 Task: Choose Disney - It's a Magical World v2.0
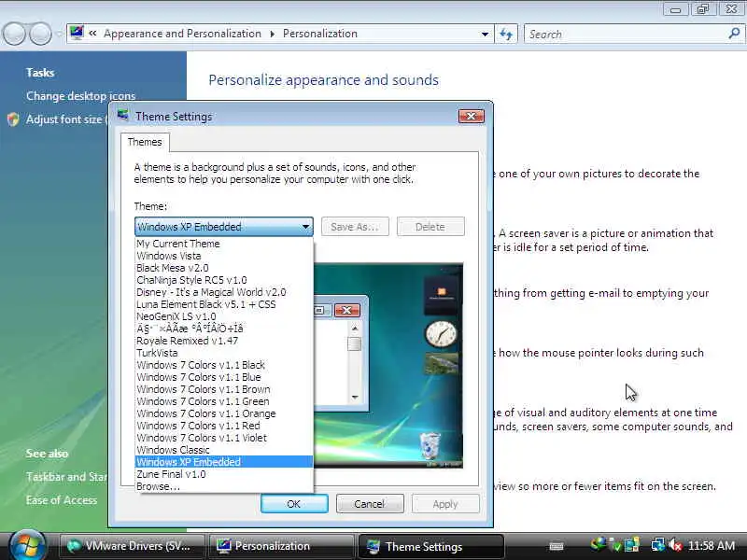click(224, 292)
